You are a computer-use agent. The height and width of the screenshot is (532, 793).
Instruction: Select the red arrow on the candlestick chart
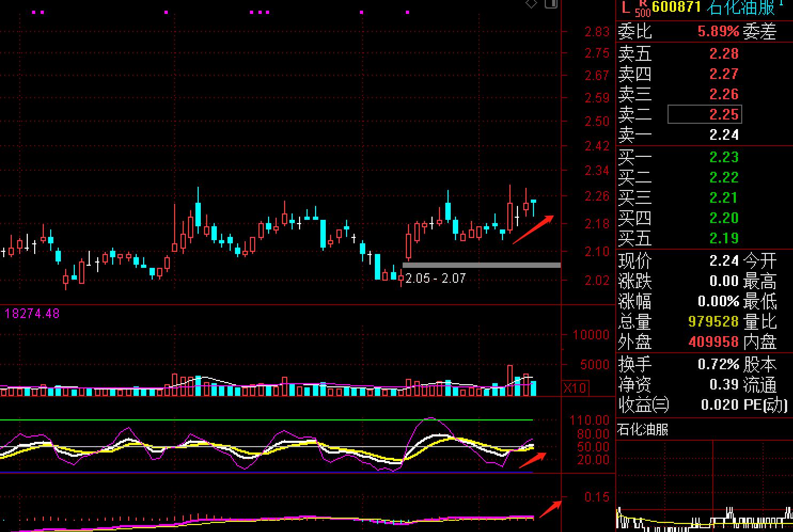[533, 229]
